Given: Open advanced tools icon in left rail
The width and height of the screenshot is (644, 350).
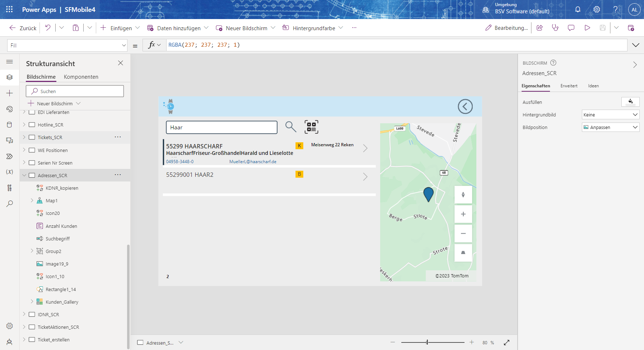Looking at the screenshot, I should pyautogui.click(x=10, y=188).
